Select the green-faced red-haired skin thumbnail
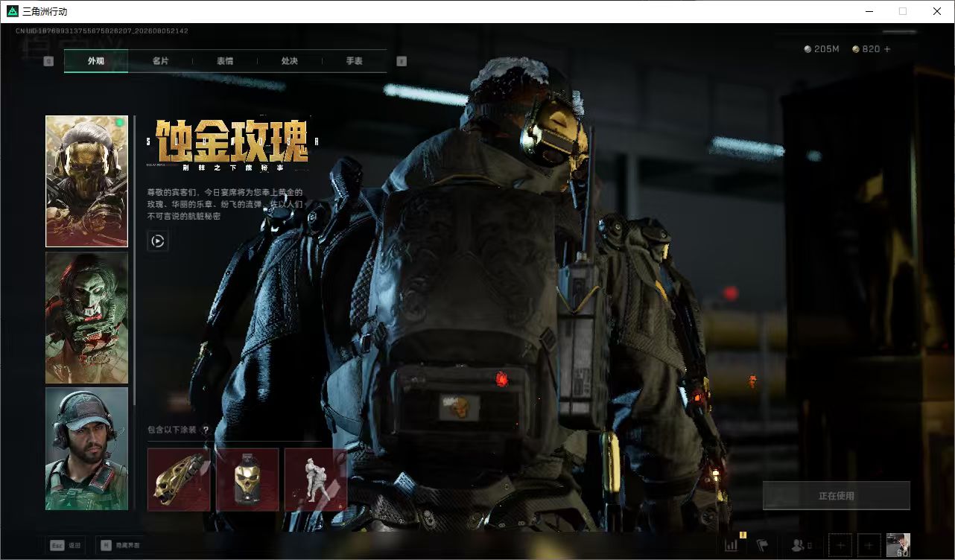The image size is (955, 560). (86, 317)
